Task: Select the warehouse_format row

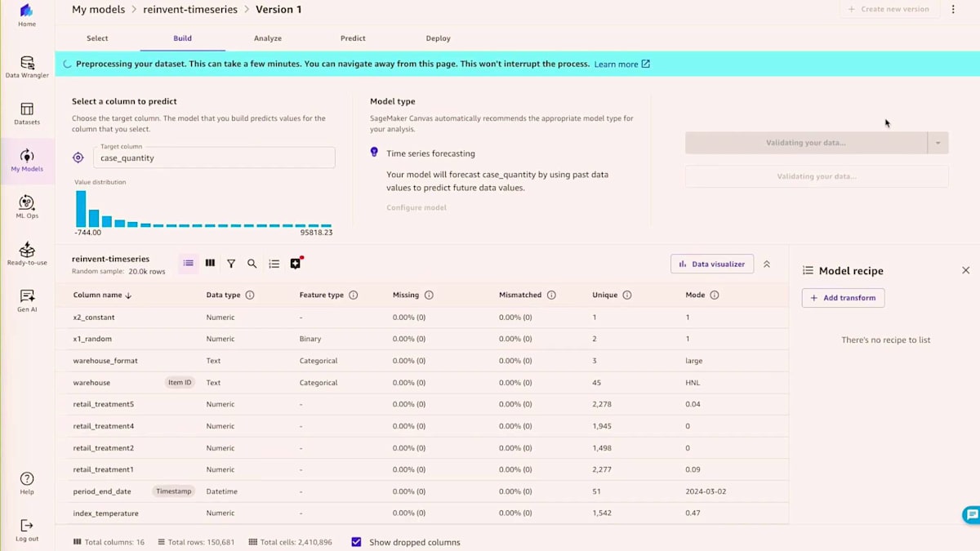Action: coord(422,361)
